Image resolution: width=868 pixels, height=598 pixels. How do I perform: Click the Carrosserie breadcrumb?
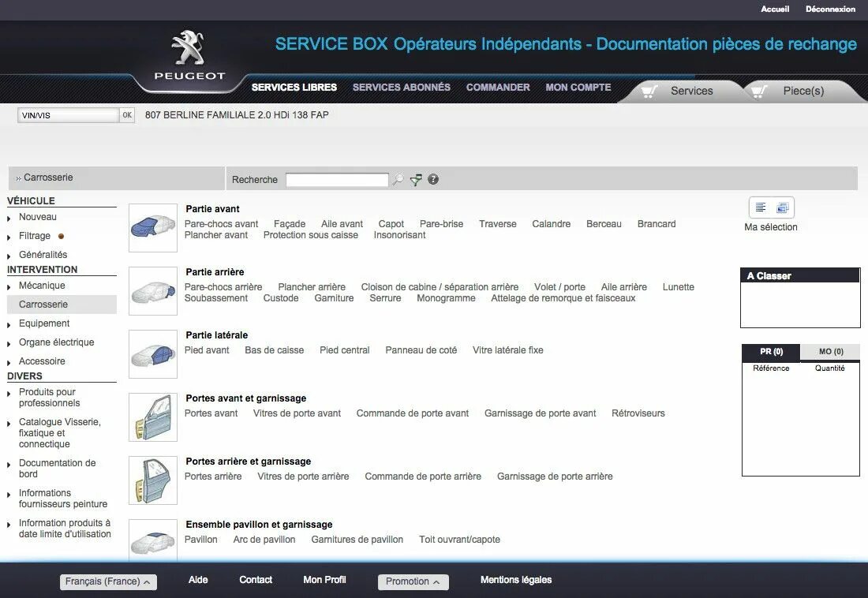coord(48,178)
